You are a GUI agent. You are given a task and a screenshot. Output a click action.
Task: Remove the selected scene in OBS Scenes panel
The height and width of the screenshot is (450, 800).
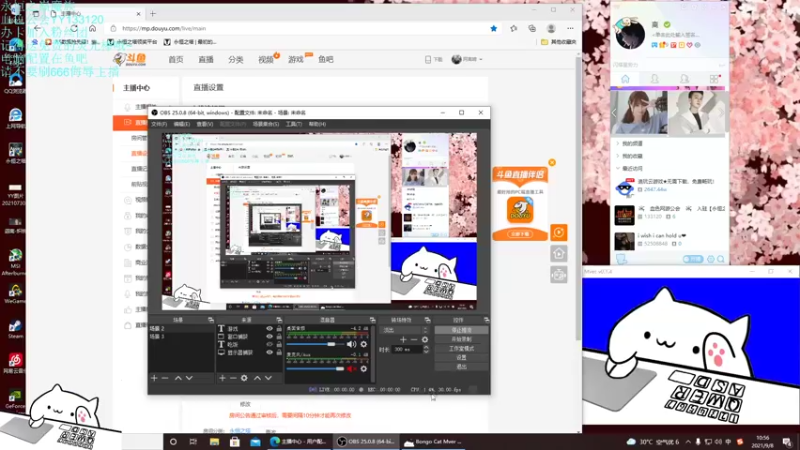point(165,378)
